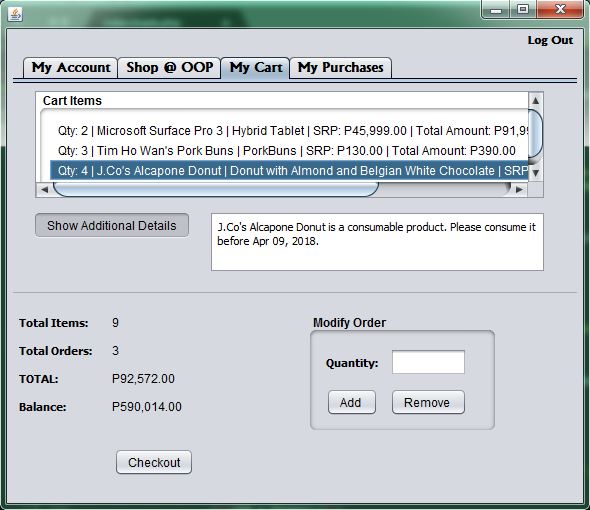Click the Log Out link
Screen dimensions: 590x510
tap(550, 40)
